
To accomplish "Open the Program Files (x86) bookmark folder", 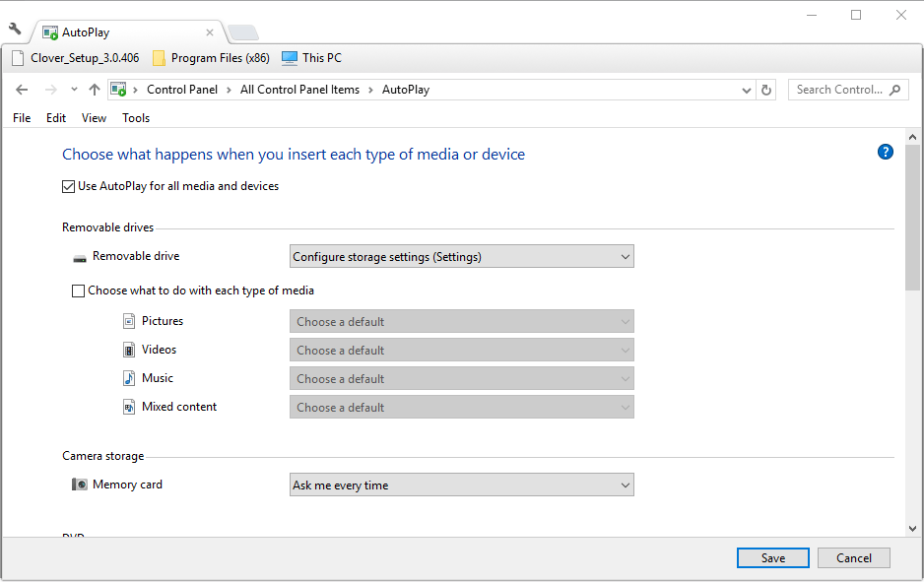I will pos(211,58).
